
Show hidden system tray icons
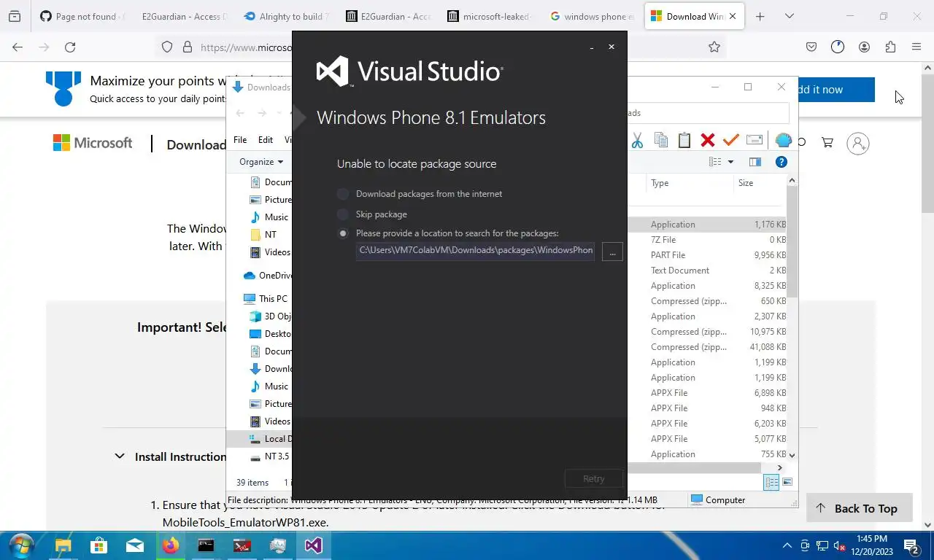(x=787, y=545)
